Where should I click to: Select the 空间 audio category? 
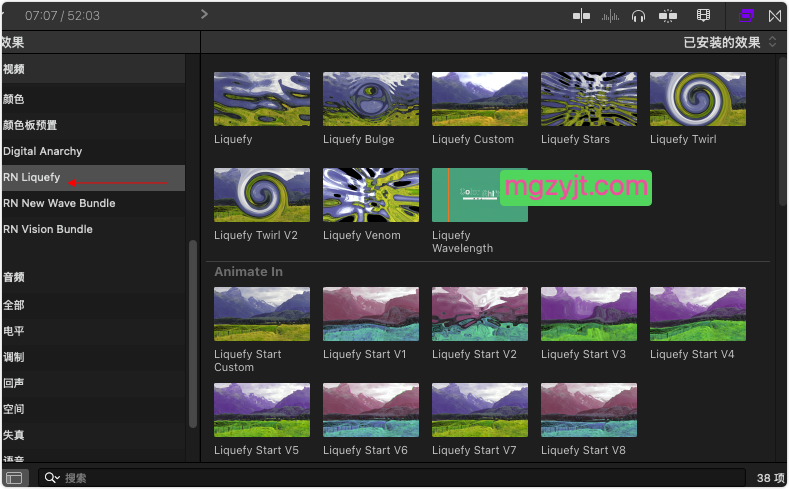point(93,409)
